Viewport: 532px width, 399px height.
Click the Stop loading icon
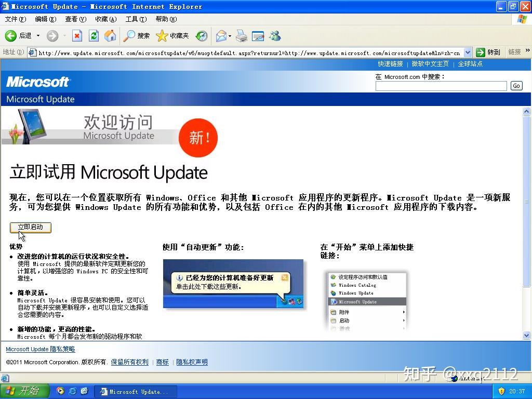click(x=76, y=36)
